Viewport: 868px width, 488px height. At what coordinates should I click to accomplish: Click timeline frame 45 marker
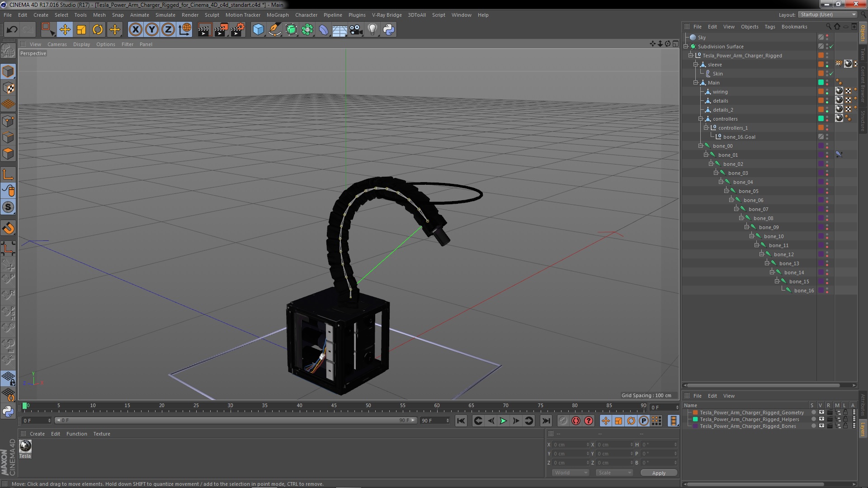tap(334, 406)
